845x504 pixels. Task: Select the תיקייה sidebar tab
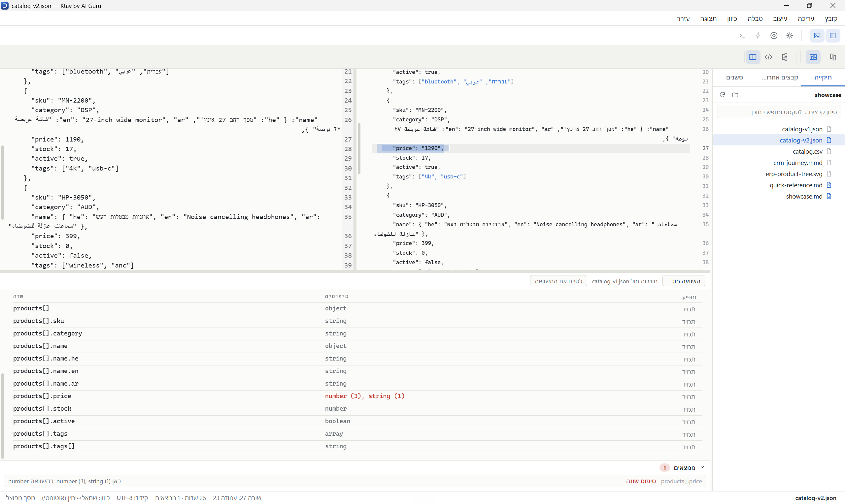(823, 78)
